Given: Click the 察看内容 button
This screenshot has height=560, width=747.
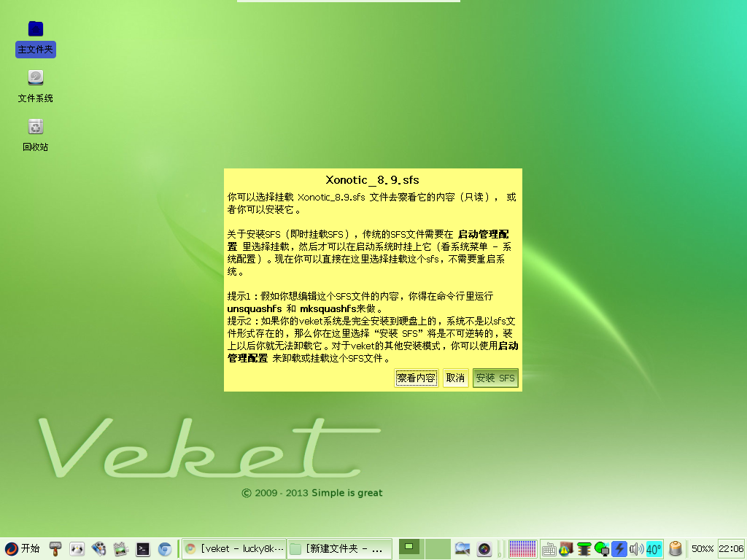Looking at the screenshot, I should pos(417,378).
